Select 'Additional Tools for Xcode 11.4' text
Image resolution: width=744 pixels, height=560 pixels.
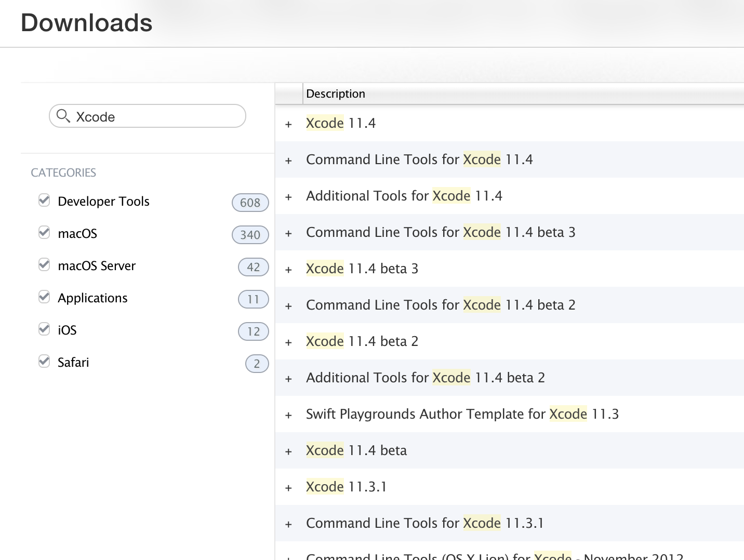click(x=404, y=196)
